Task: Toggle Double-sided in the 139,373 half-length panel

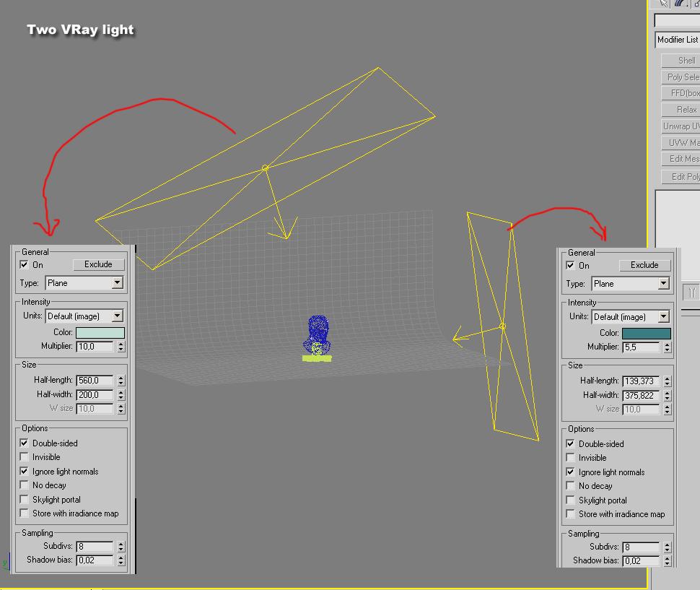Action: pos(570,444)
